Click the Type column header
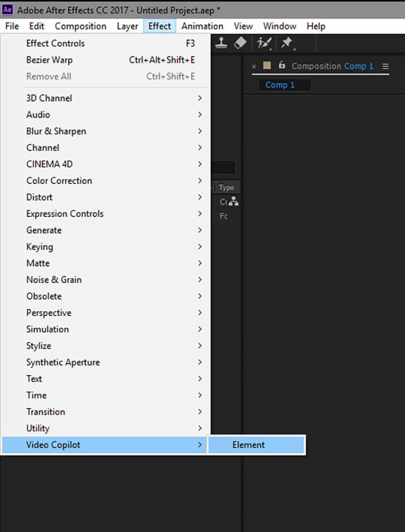This screenshot has height=532, width=405. (226, 187)
